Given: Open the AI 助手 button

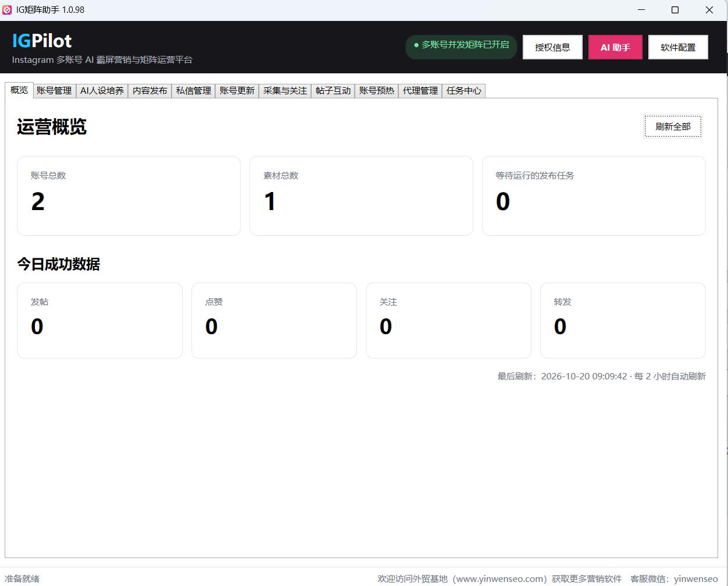Looking at the screenshot, I should coord(615,47).
